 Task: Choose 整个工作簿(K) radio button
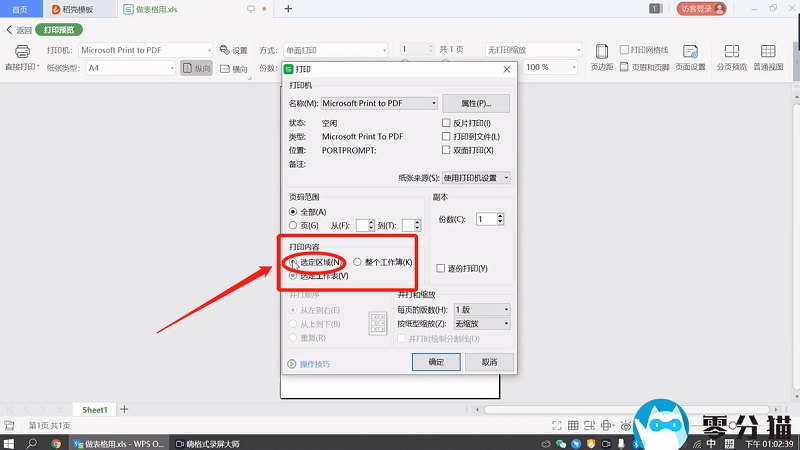358,262
